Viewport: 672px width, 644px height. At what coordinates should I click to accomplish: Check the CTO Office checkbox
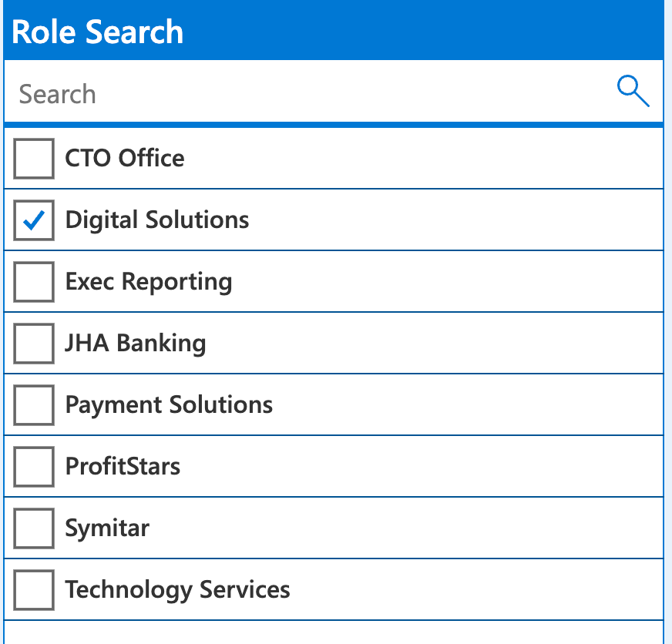(x=34, y=159)
